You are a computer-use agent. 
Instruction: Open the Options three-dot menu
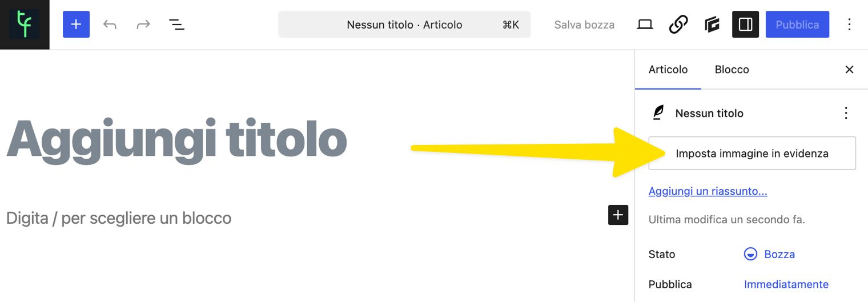tap(849, 25)
